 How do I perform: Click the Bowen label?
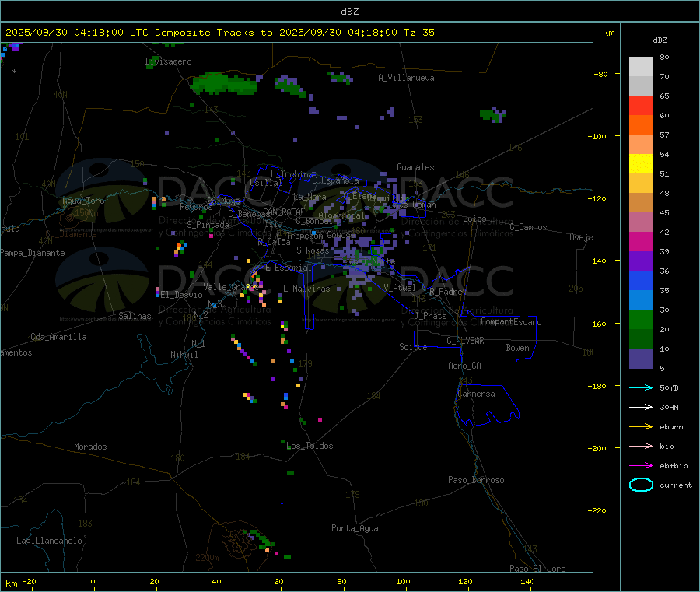[517, 348]
